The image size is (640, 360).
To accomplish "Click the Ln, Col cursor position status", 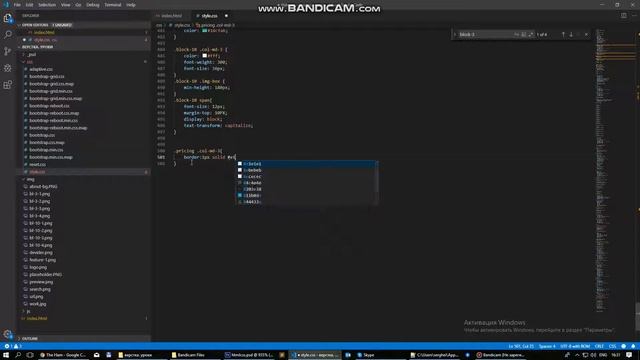I will (521, 346).
